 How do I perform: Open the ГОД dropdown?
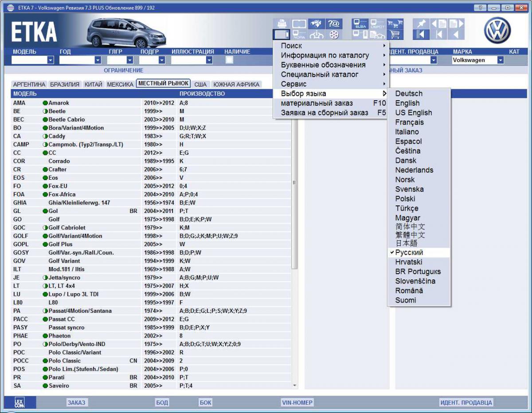98,60
